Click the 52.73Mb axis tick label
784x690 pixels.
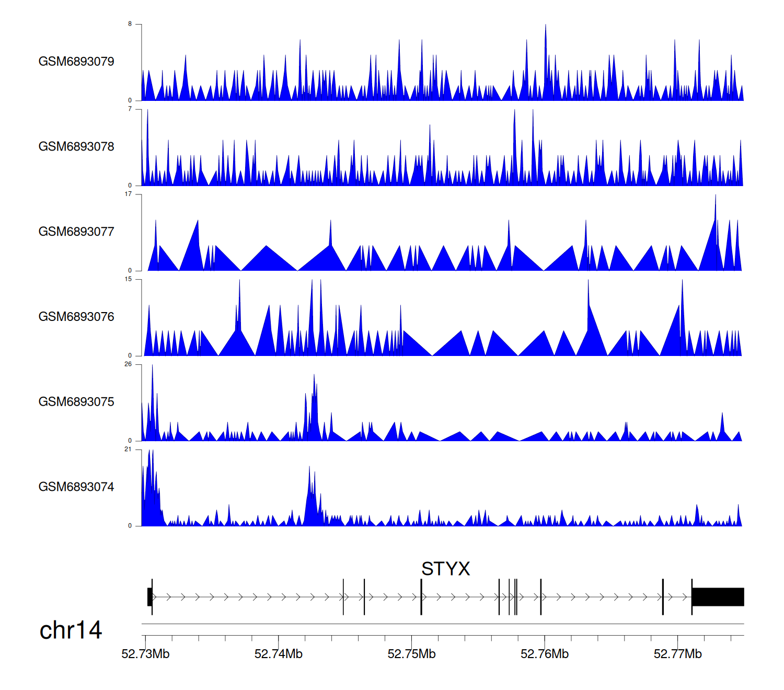pos(145,654)
